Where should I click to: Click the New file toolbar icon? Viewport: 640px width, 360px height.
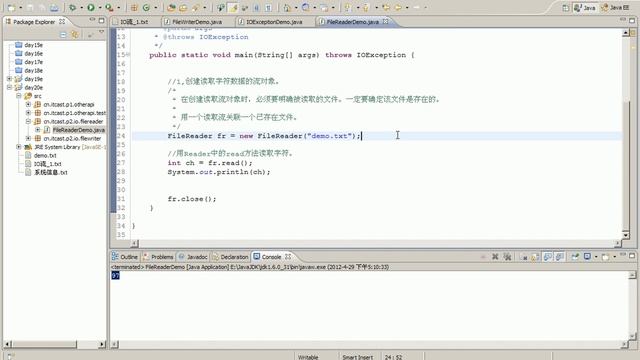[11, 7]
